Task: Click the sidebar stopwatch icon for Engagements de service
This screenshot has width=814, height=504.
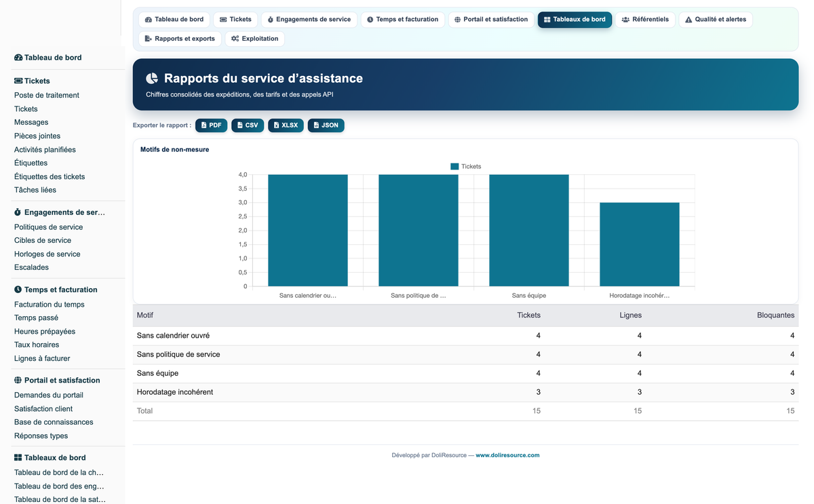Action: pyautogui.click(x=18, y=212)
